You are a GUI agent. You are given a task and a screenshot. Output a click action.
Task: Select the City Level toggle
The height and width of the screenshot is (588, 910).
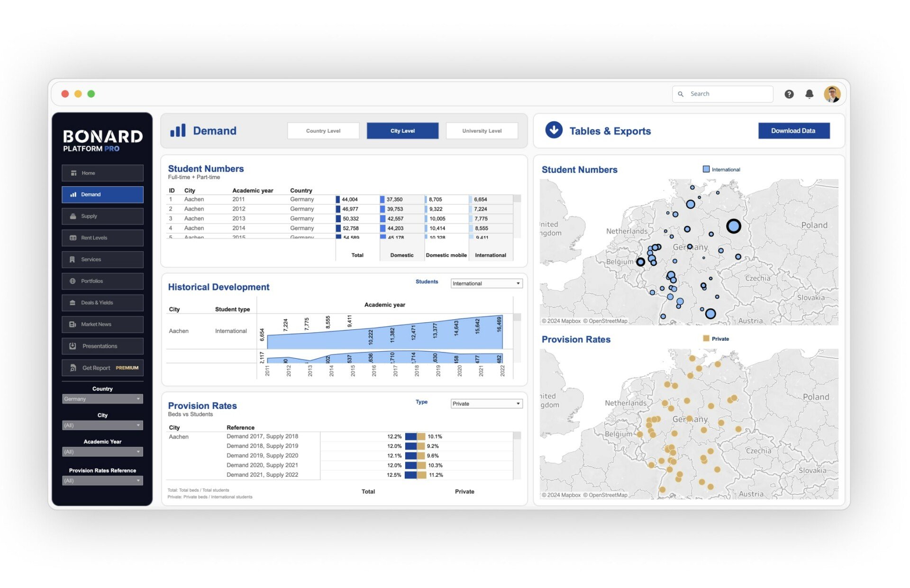[x=402, y=131]
